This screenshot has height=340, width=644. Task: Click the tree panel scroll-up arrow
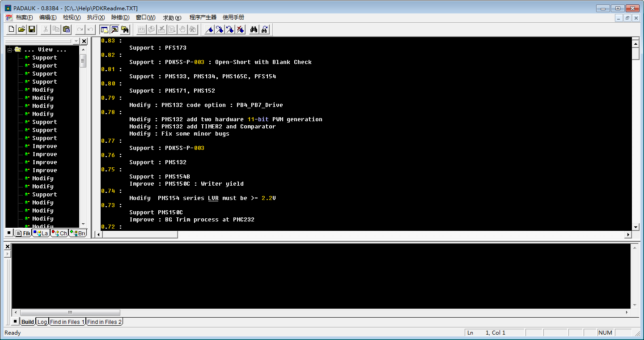[83, 50]
